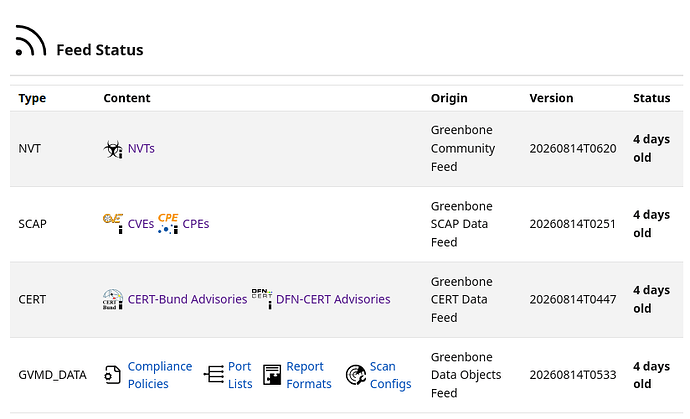Select version 20260814T0251

point(573,224)
